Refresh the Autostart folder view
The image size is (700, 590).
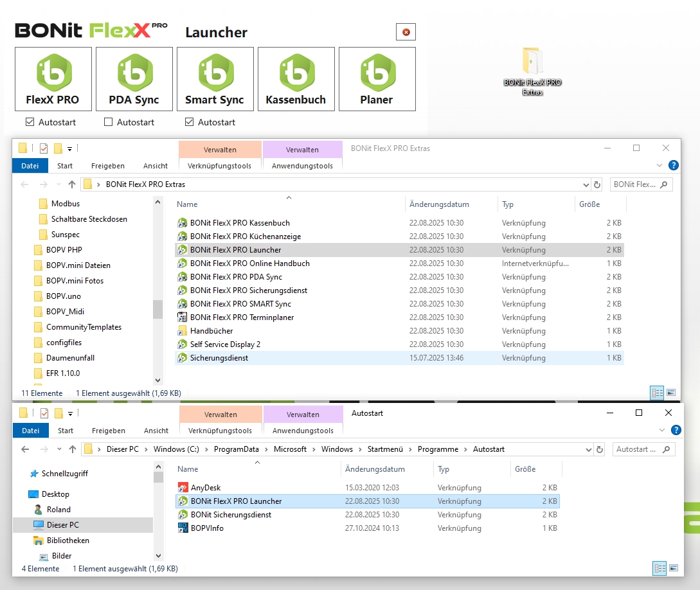pyautogui.click(x=600, y=449)
